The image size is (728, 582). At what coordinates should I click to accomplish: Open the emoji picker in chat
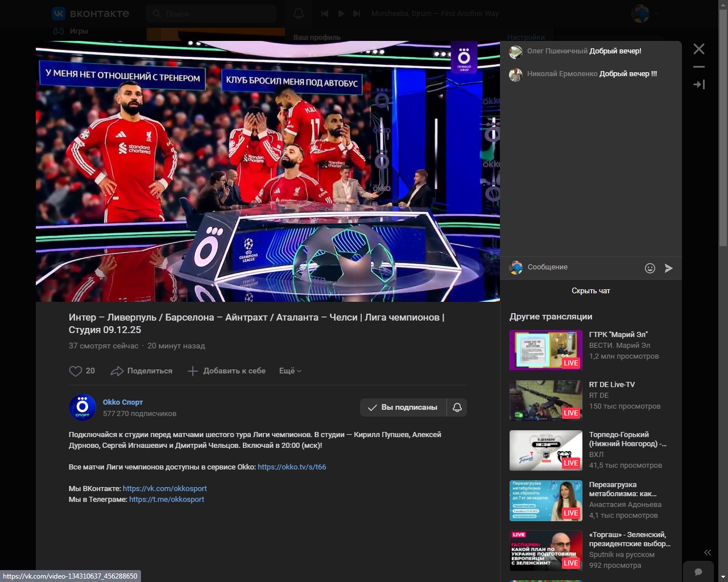click(650, 268)
